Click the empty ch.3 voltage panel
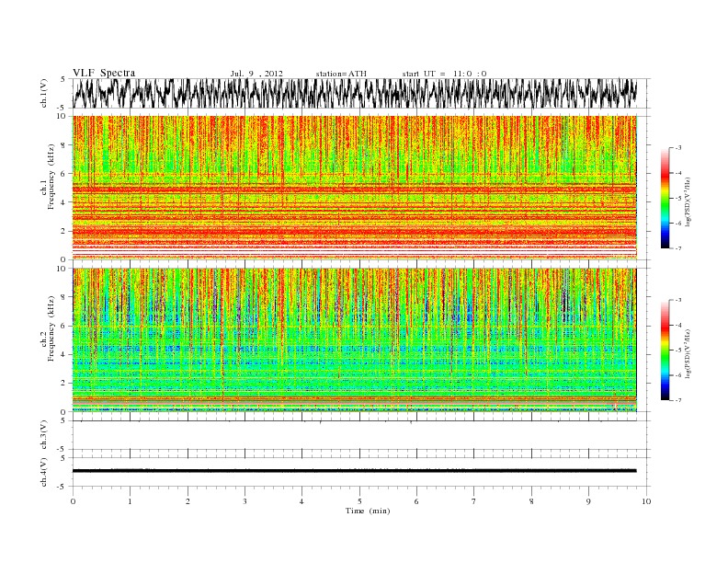Screen dimensions: 728x563 [361, 435]
